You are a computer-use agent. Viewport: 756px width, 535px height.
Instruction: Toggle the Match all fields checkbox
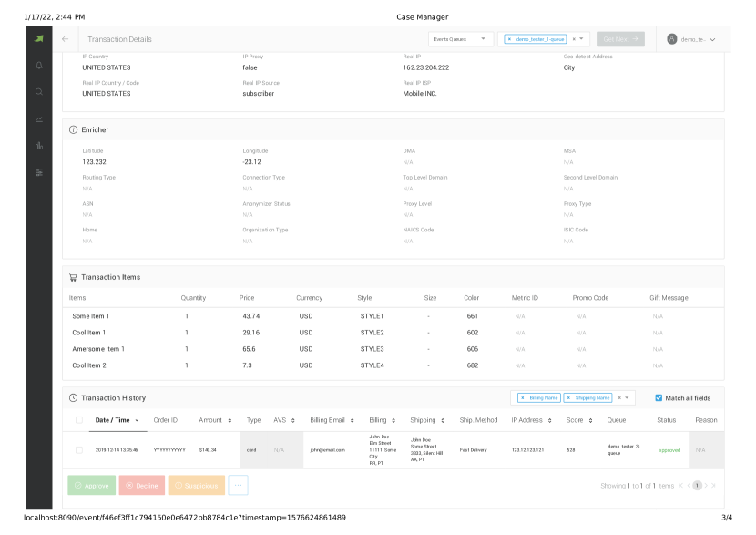coord(659,398)
